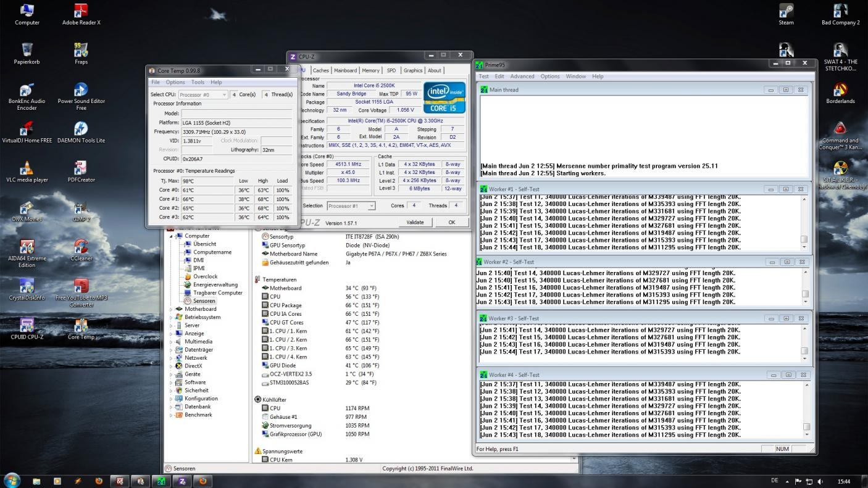Launch Power Sound Editor Free shortcut
This screenshot has width=868, height=488.
[x=81, y=96]
